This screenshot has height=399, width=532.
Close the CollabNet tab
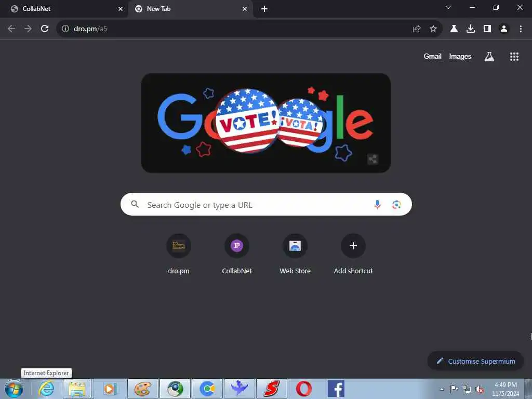(121, 9)
